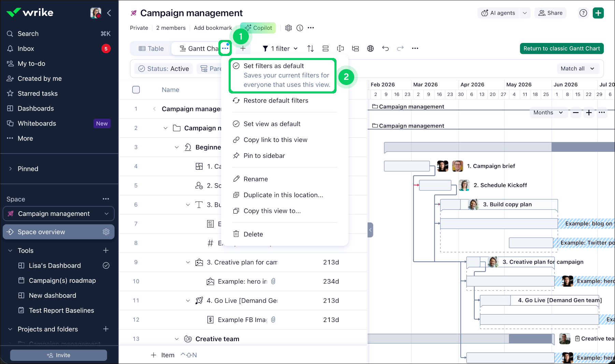
Task: Click the user profile avatar
Action: tap(96, 13)
